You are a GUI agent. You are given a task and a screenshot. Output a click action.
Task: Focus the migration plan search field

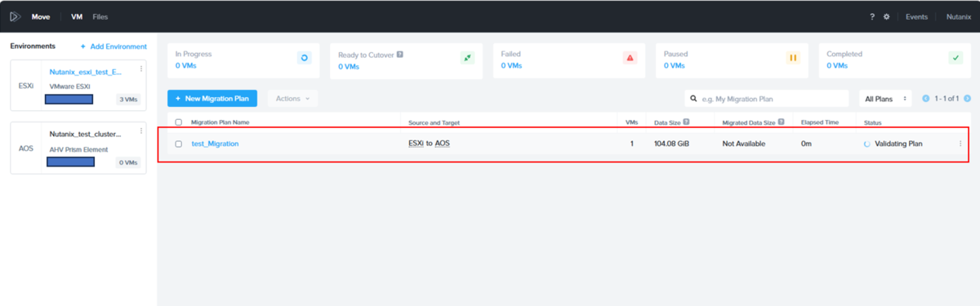(768, 99)
